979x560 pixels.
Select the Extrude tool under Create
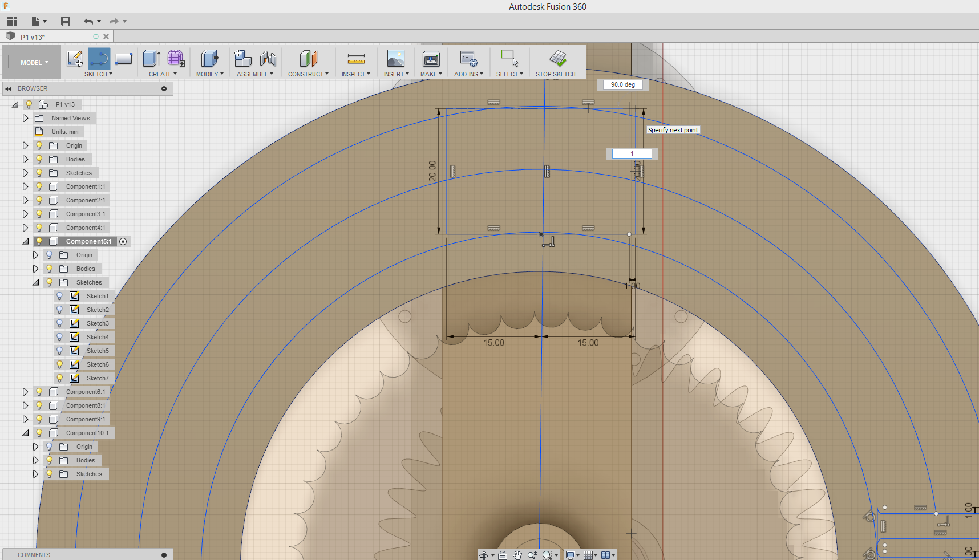pos(151,59)
